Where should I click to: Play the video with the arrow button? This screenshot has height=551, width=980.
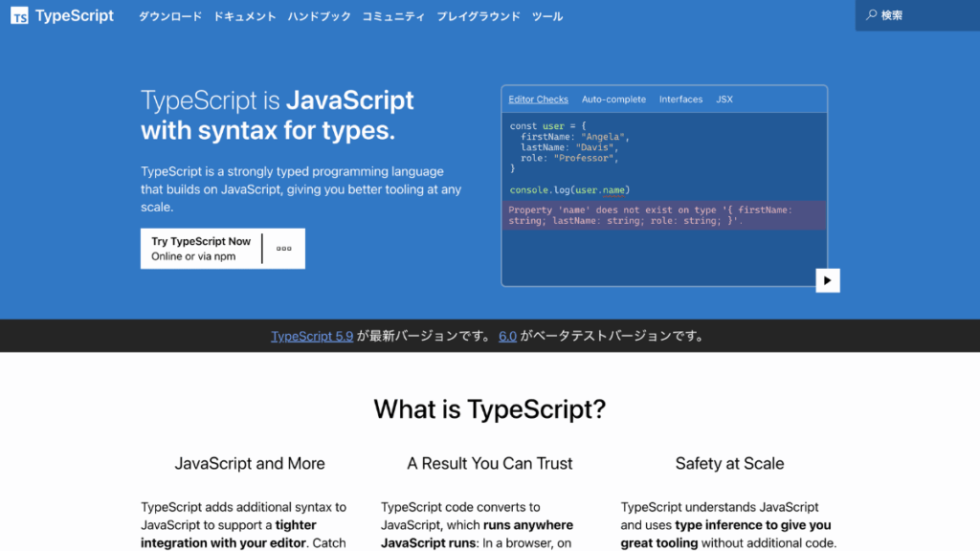(x=827, y=279)
